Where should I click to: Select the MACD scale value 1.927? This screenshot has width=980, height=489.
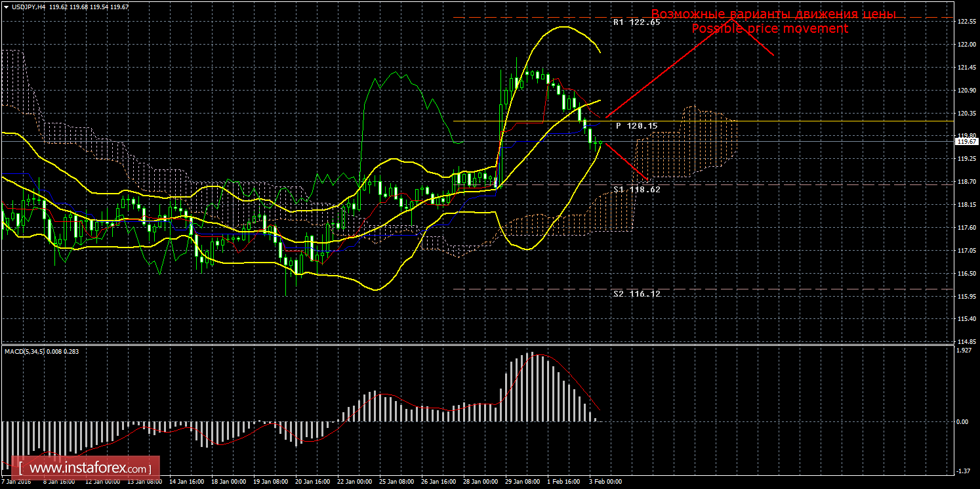[x=964, y=351]
